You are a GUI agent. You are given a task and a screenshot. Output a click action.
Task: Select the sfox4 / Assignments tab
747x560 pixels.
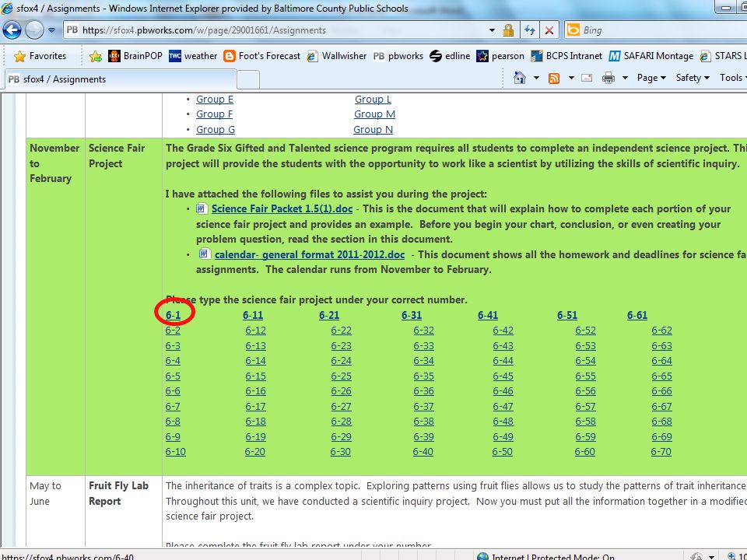tap(120, 79)
